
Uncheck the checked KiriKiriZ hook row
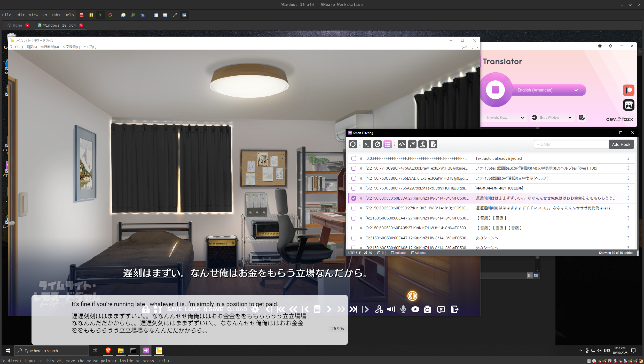coord(354,198)
